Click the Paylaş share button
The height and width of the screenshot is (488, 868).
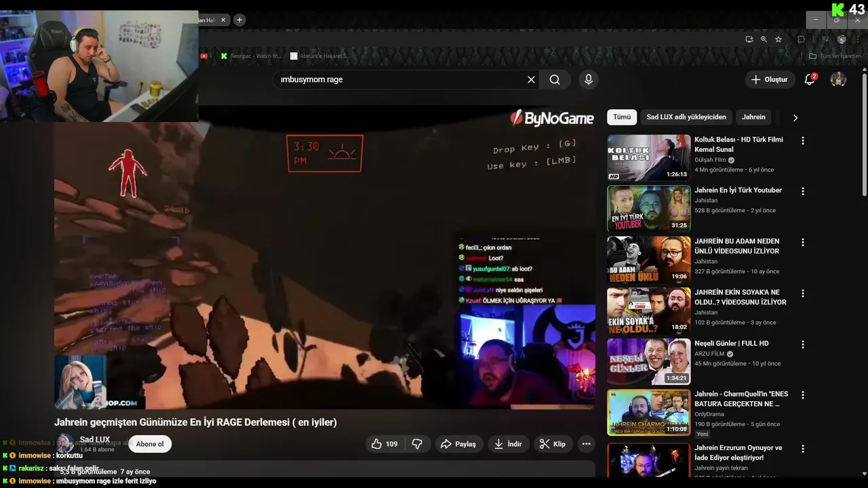point(459,444)
